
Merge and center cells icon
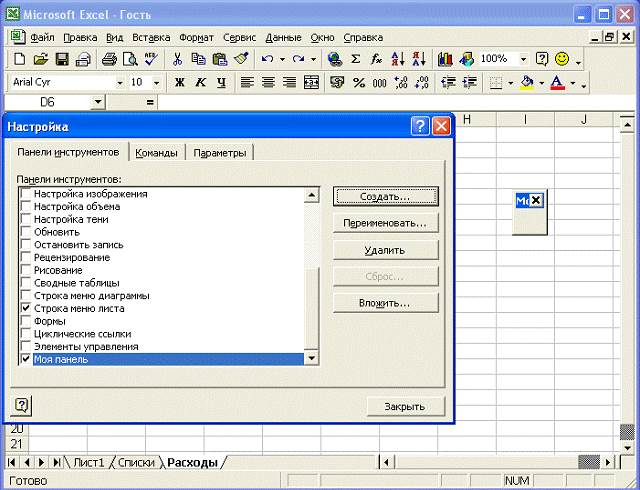point(311,83)
